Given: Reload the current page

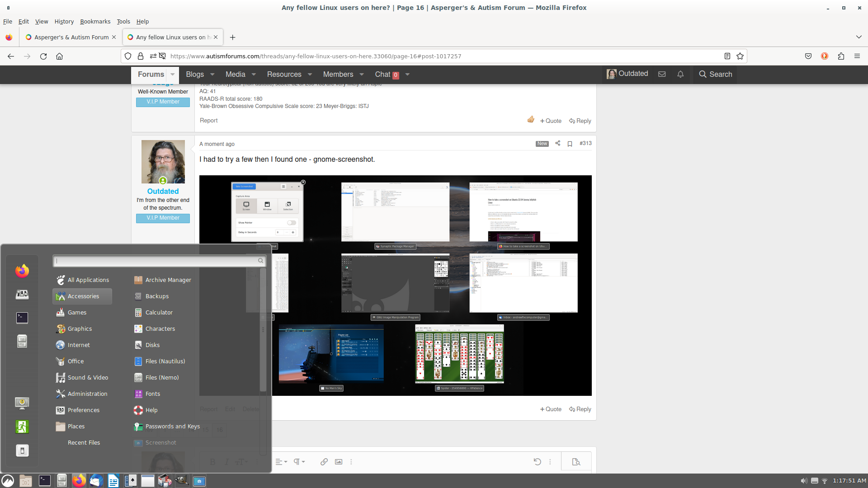Looking at the screenshot, I should [43, 56].
